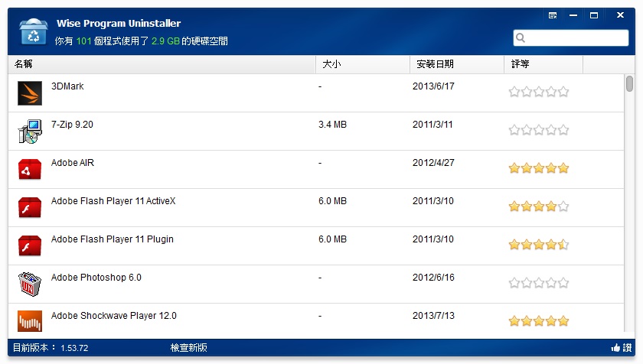This screenshot has width=643, height=364.
Task: Click the 101 programs count text
Action: (83, 41)
